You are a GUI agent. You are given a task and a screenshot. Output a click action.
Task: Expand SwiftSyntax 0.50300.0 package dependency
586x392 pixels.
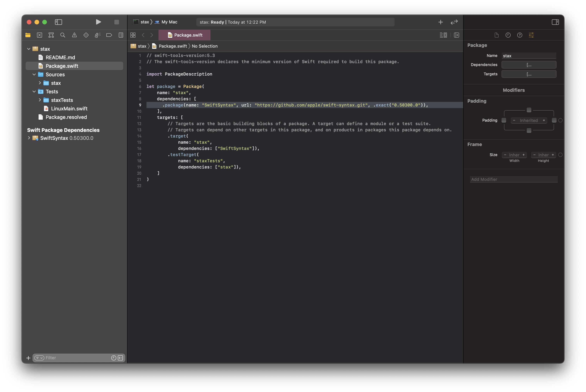click(29, 138)
